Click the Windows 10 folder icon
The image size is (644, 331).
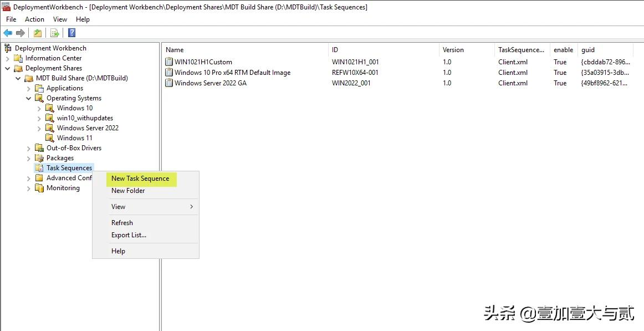point(50,108)
